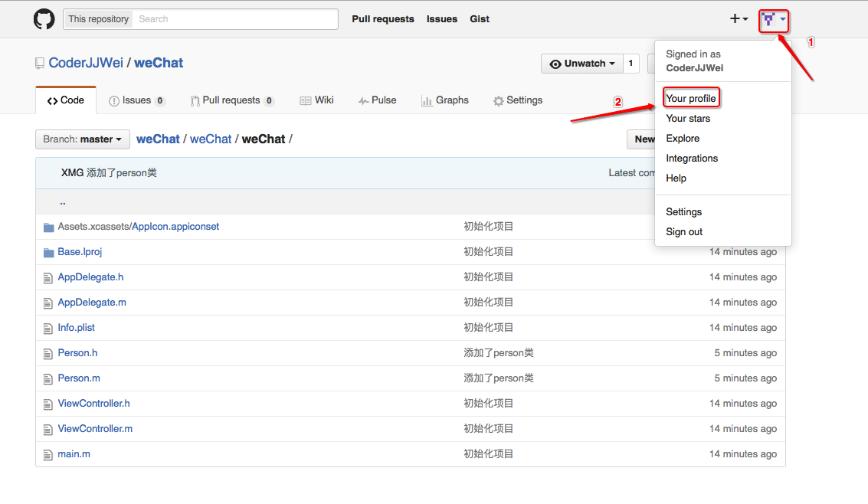
Task: Switch to the repository Settings tab
Action: click(x=518, y=100)
